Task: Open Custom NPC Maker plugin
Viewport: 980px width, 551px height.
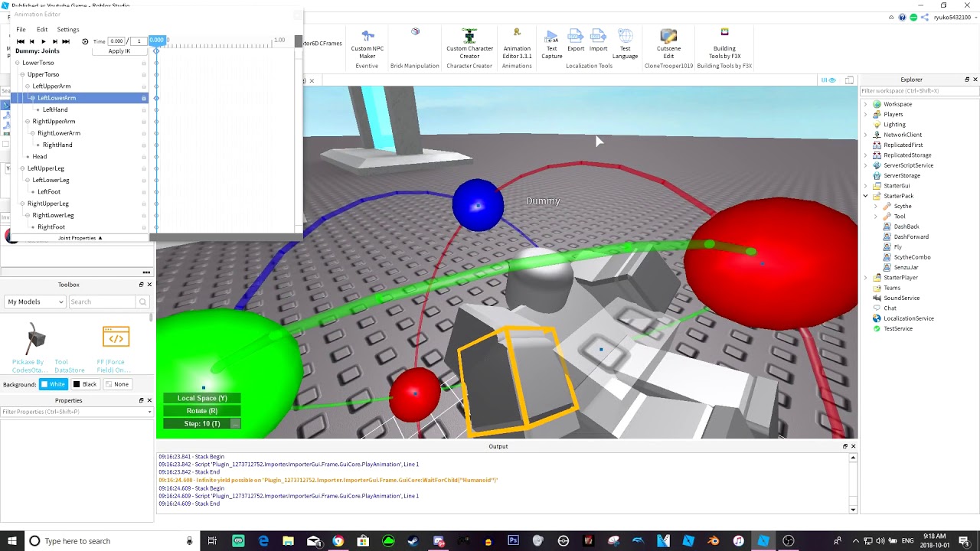Action: (x=367, y=44)
